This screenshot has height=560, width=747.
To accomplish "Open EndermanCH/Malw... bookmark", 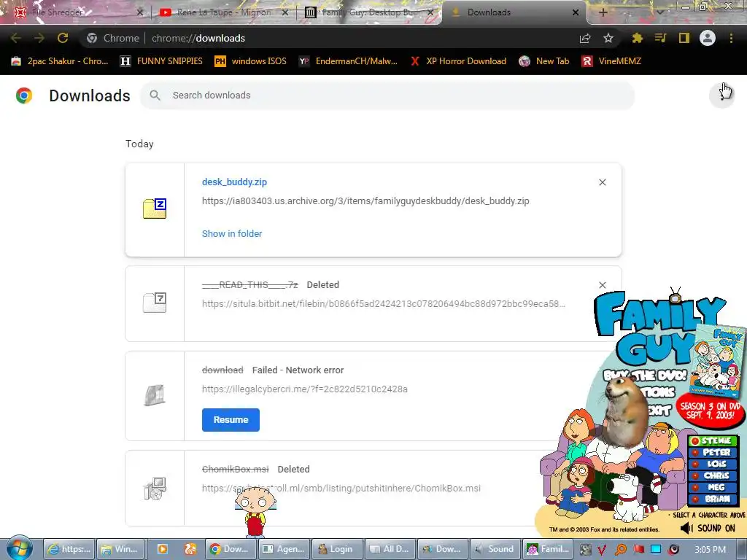I will 348,61.
